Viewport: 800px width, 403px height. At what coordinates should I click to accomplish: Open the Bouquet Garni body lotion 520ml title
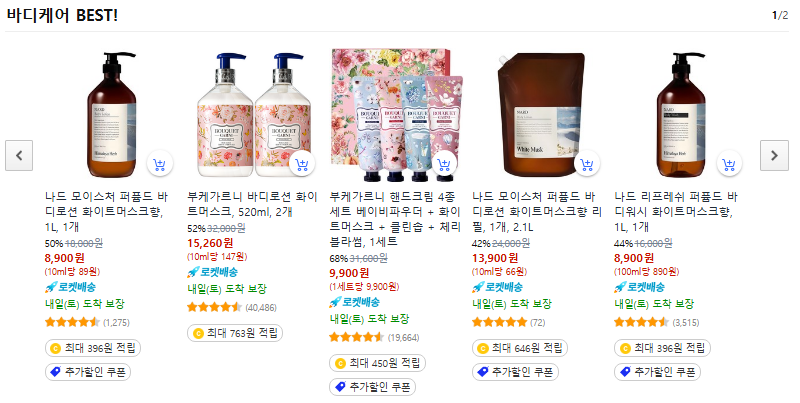tap(252, 204)
